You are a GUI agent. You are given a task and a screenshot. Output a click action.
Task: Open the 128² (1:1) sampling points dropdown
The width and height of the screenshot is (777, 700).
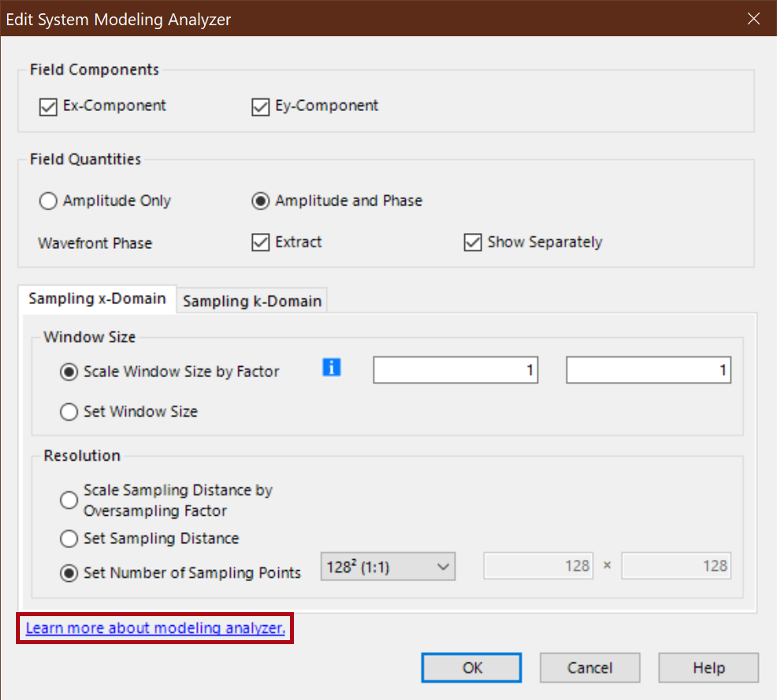388,566
